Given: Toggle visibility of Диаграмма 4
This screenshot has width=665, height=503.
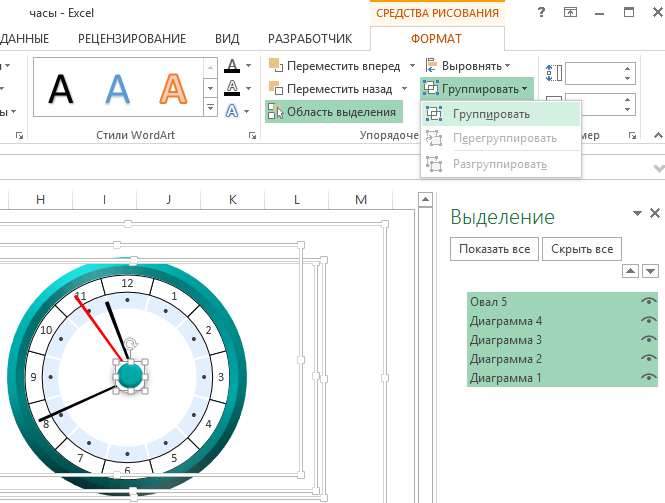Looking at the screenshot, I should click(649, 320).
